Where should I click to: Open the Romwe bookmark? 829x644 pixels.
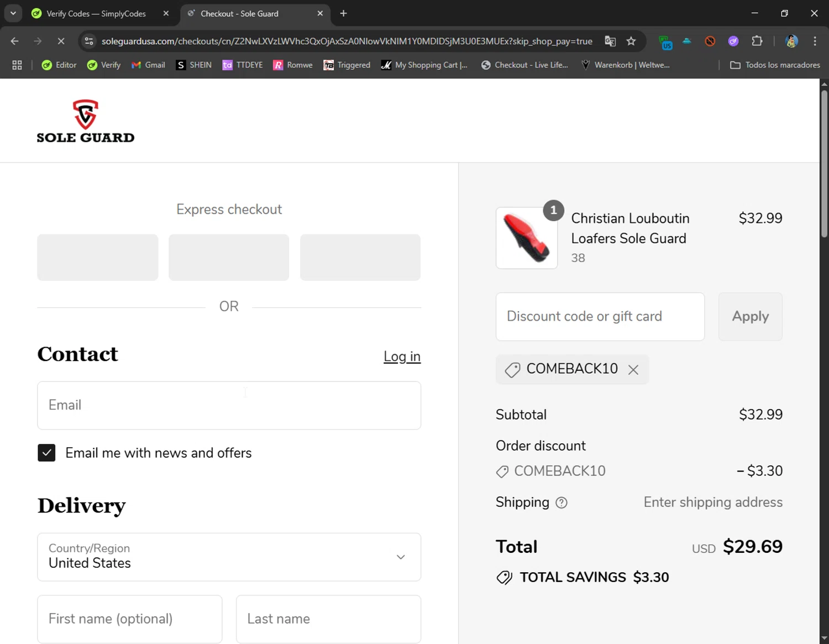point(293,65)
